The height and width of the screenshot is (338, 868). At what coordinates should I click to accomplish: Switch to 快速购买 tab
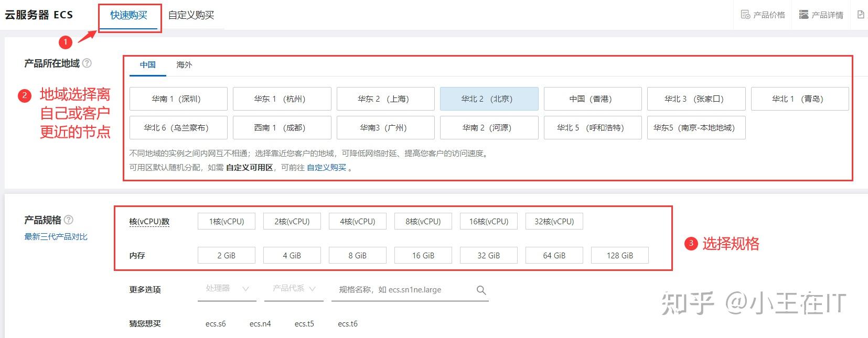tap(128, 15)
